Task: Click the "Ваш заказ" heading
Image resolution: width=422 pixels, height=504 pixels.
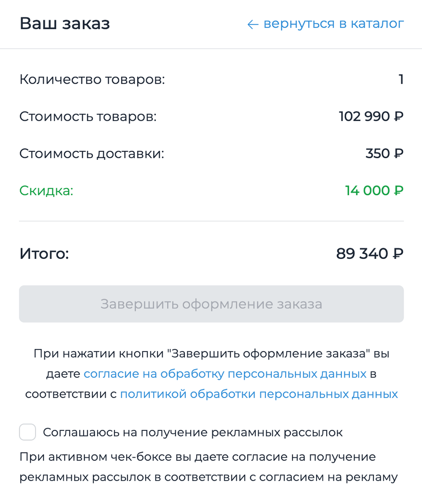Action: (x=64, y=24)
